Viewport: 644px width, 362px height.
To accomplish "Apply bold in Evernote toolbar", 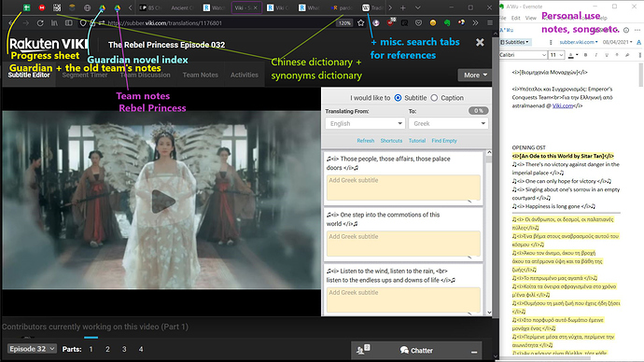I will coord(586,55).
